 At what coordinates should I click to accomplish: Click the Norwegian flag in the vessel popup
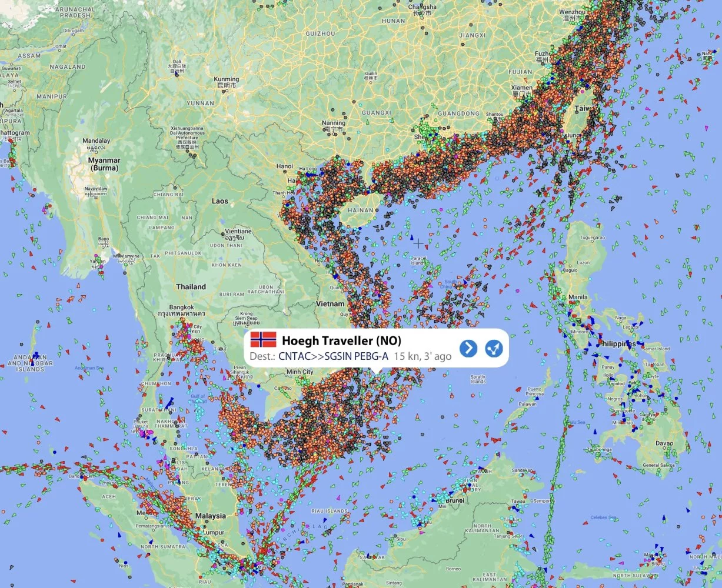(263, 340)
